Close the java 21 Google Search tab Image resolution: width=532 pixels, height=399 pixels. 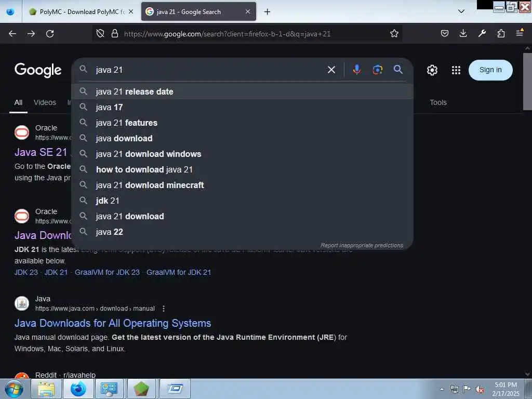coord(248,11)
